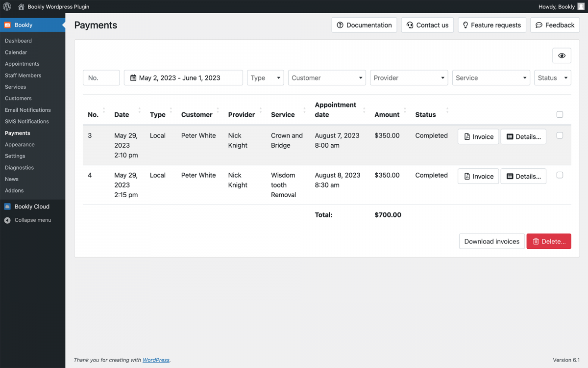Open the columns visibility eye icon
The image size is (588, 368).
tap(562, 55)
